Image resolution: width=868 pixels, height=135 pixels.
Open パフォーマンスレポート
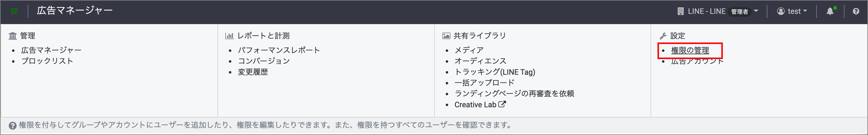279,50
